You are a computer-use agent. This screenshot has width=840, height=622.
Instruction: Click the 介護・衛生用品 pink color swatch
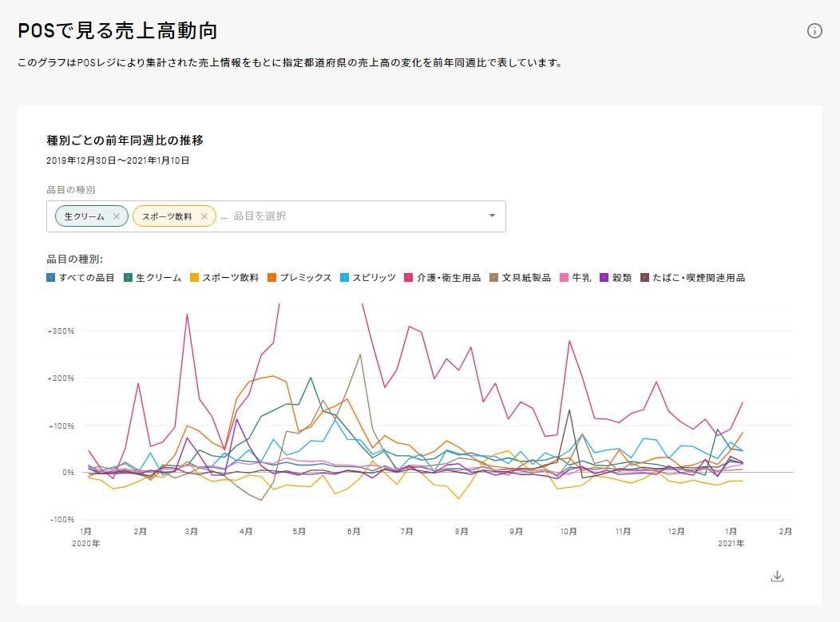point(410,278)
